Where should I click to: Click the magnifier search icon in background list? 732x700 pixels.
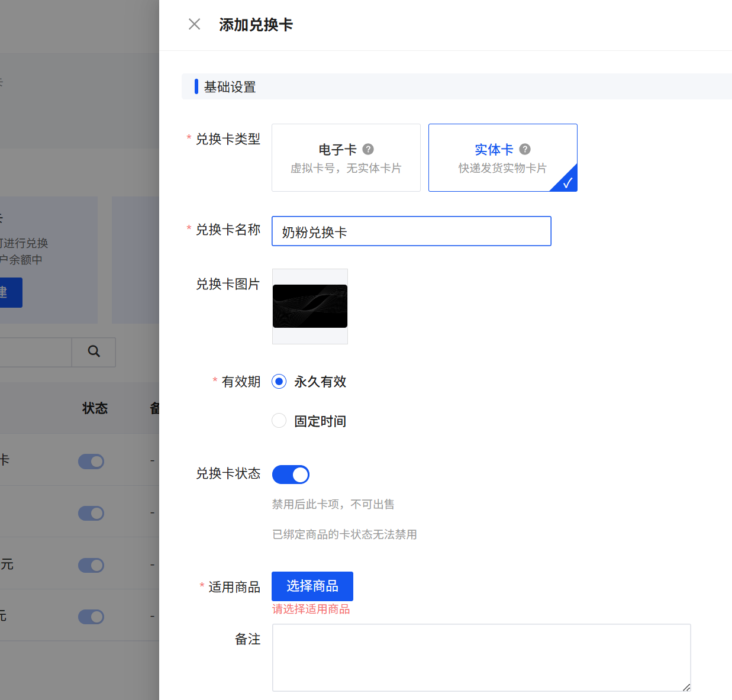93,351
